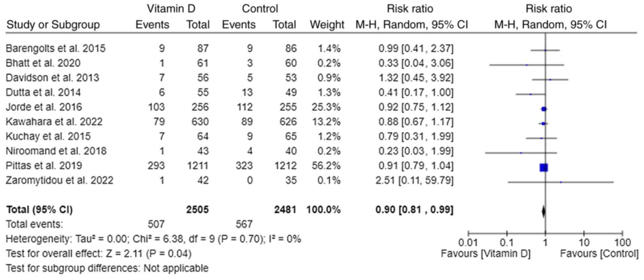Click the Kuchay et al. 2015 study name
Screen dimensions: 644x280
[x=48, y=136]
